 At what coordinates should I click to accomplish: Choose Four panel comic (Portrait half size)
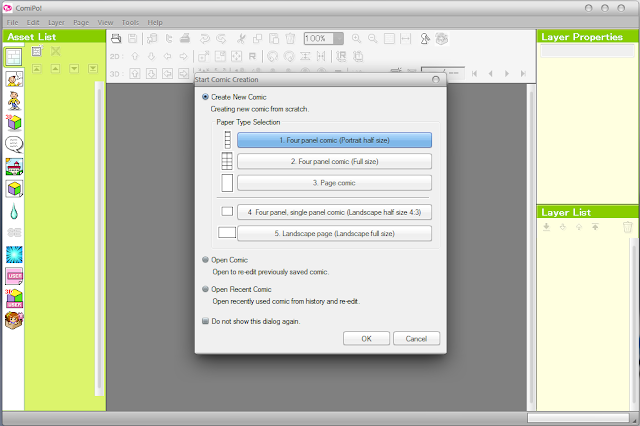[x=334, y=140]
